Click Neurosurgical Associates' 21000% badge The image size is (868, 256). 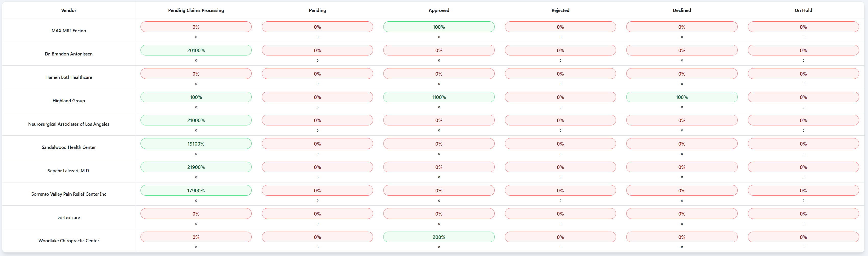pos(195,120)
